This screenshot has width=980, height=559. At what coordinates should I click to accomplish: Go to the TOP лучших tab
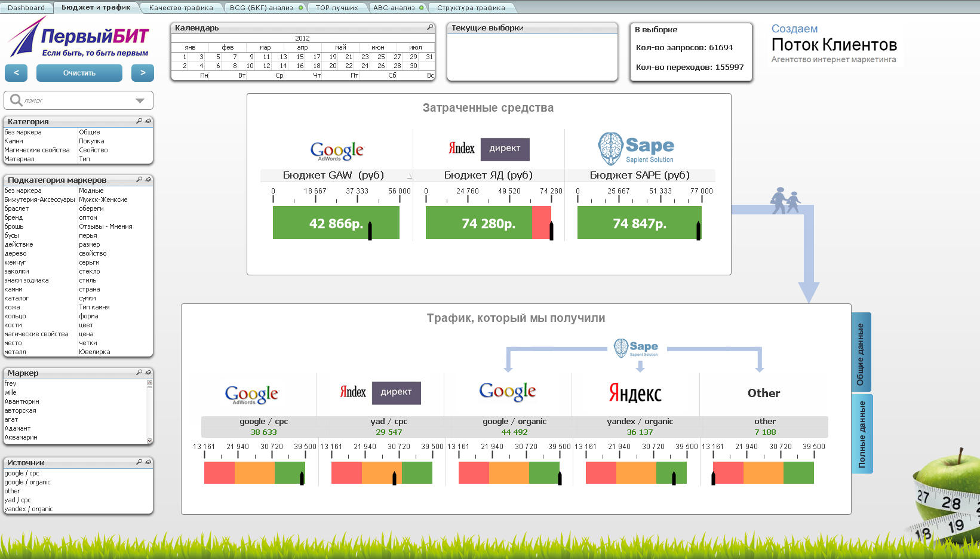coord(337,8)
